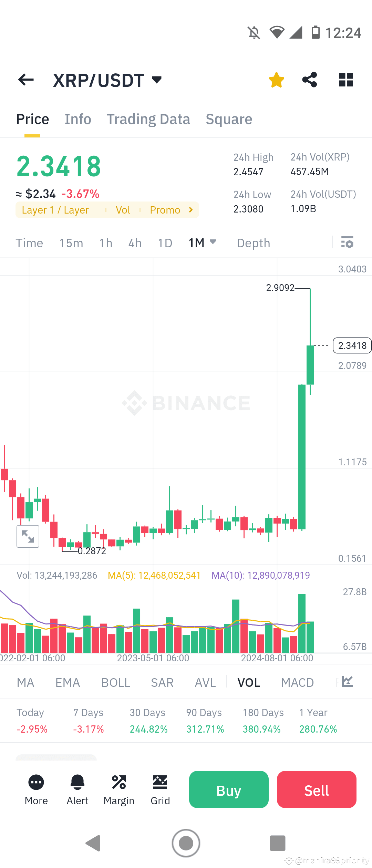Open Margin trading options
This screenshot has height=868, width=372.
click(119, 789)
